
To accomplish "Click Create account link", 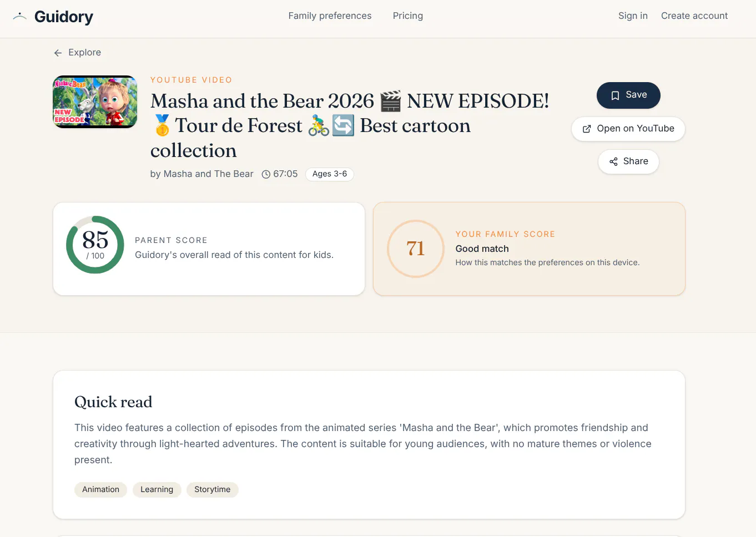I will 694,16.
